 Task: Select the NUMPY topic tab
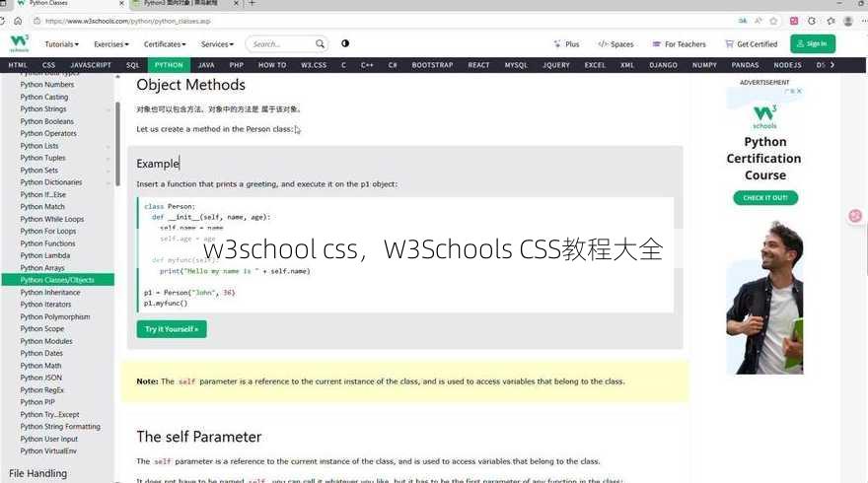[x=704, y=65]
